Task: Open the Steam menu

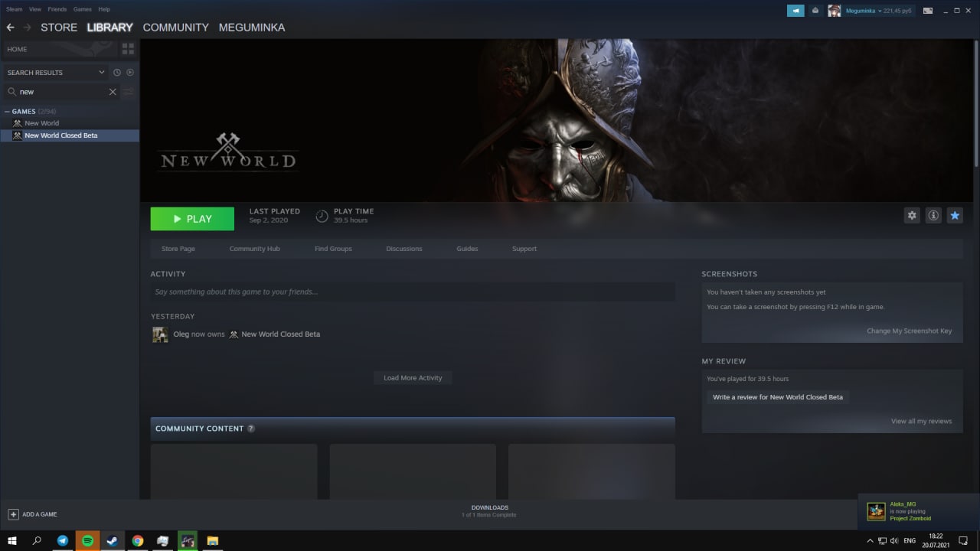Action: pyautogui.click(x=15, y=9)
